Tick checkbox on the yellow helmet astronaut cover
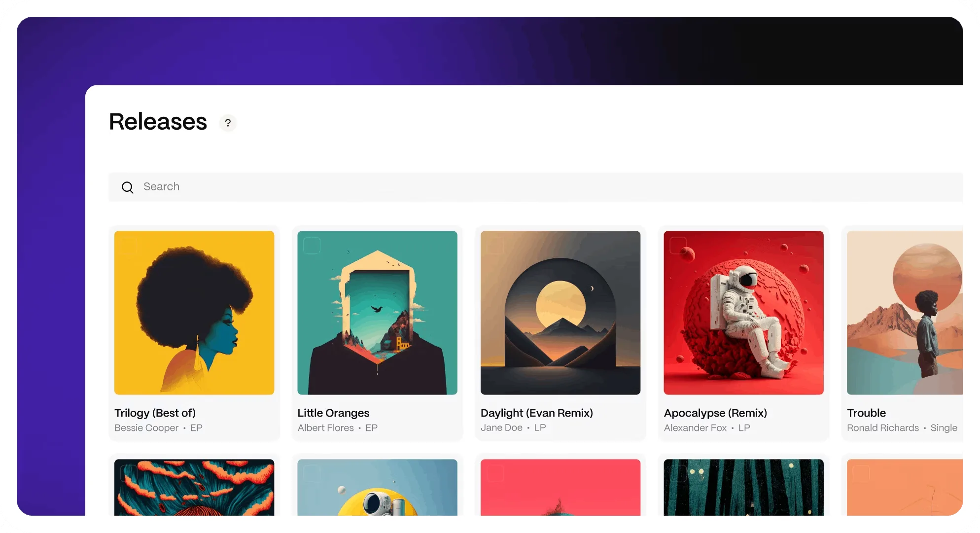The image size is (980, 533). pyautogui.click(x=312, y=474)
